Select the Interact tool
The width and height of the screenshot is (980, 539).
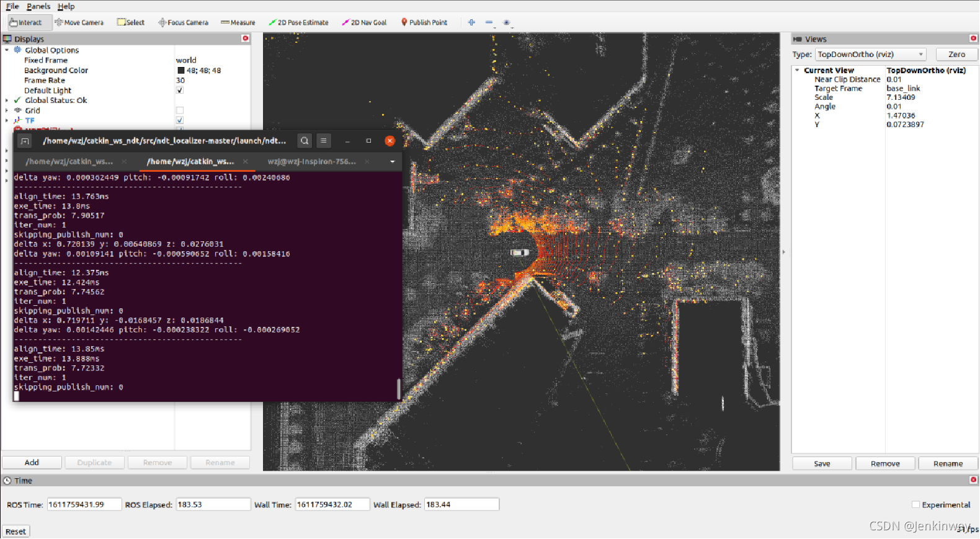[x=25, y=22]
